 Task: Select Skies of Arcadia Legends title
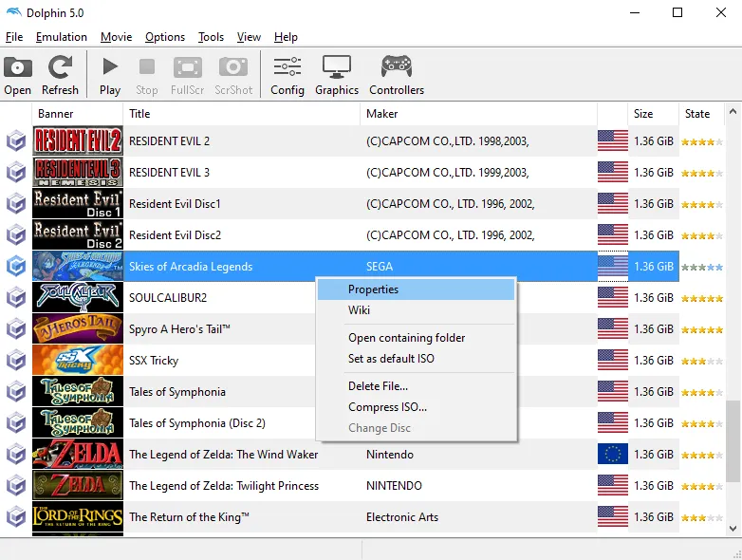(x=191, y=267)
